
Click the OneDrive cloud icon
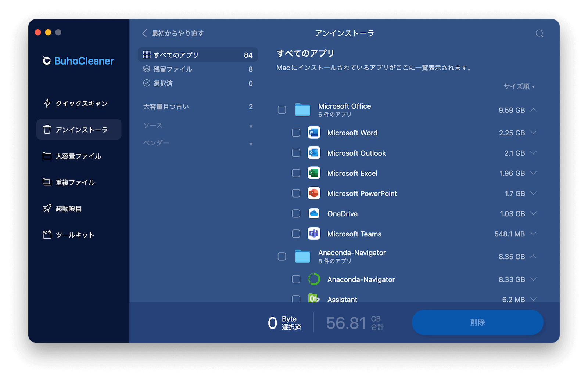(x=314, y=213)
